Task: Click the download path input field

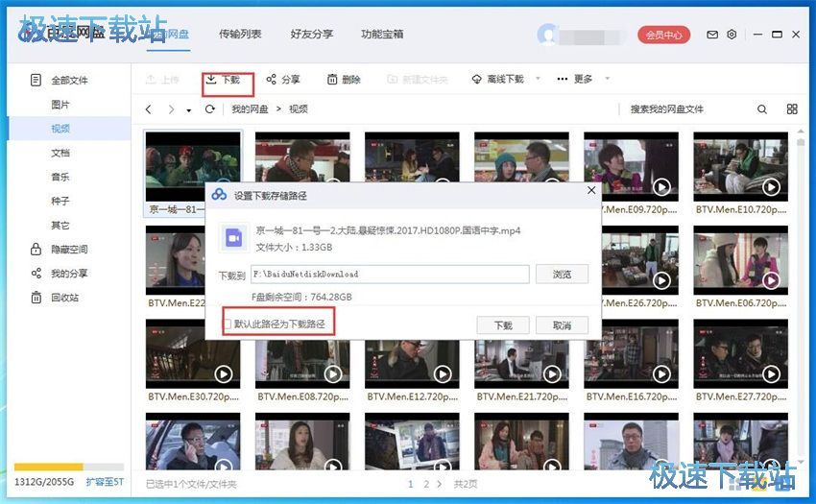Action: (x=390, y=275)
